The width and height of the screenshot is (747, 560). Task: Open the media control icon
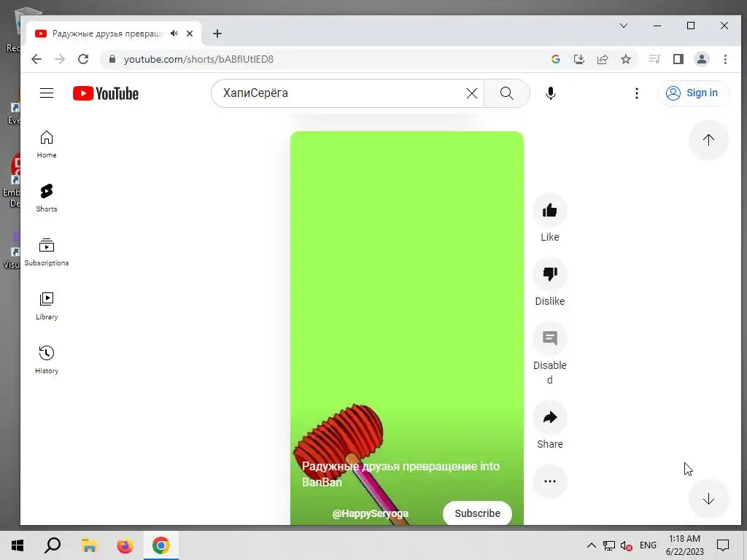[654, 59]
